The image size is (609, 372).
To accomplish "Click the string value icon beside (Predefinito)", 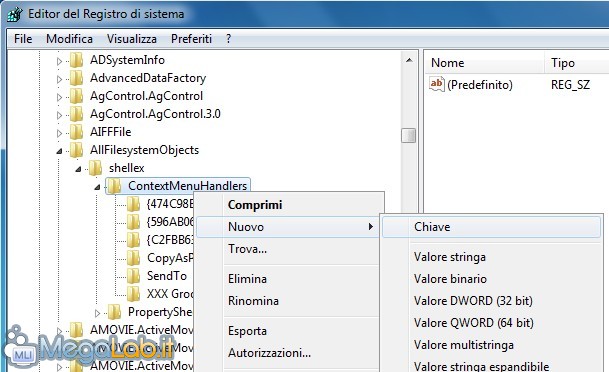I will tap(437, 84).
